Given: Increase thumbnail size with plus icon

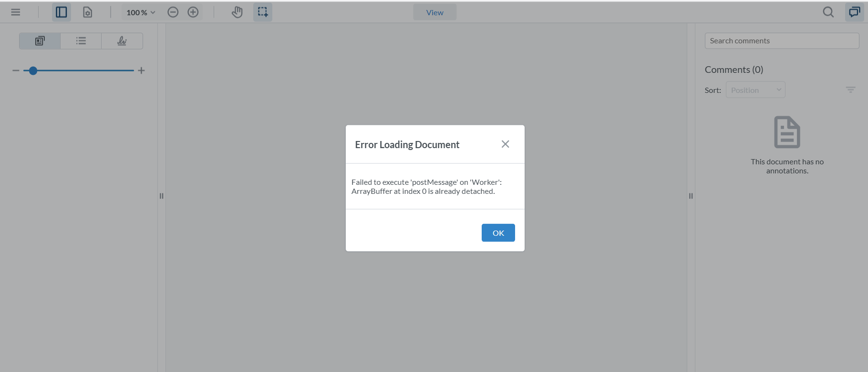Looking at the screenshot, I should coord(141,70).
